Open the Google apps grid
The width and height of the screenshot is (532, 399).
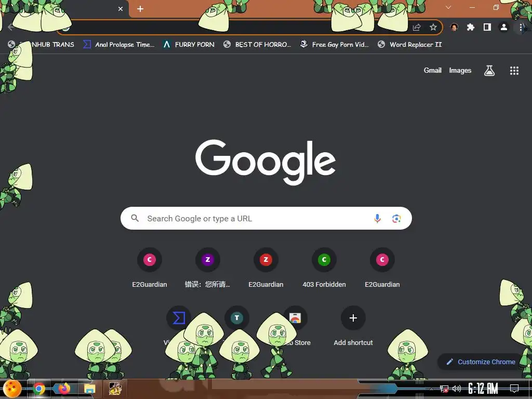click(514, 71)
